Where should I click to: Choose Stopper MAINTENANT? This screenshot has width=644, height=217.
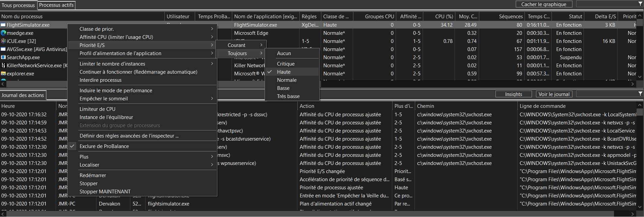142,192
